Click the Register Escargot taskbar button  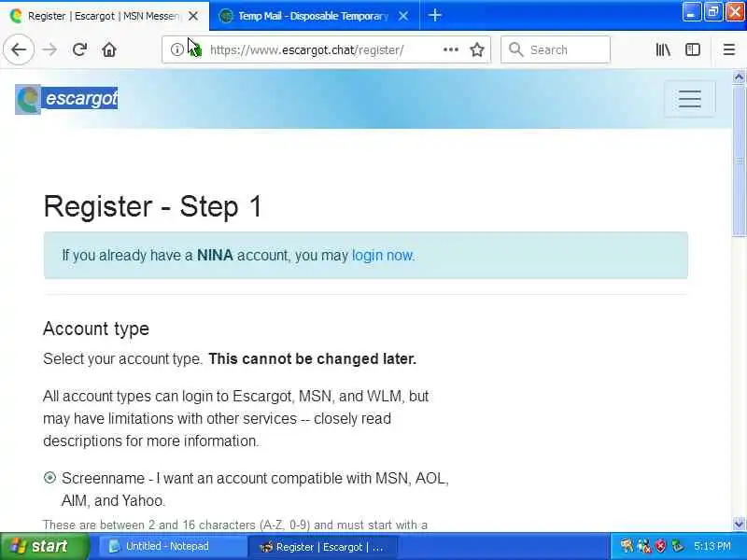point(322,547)
